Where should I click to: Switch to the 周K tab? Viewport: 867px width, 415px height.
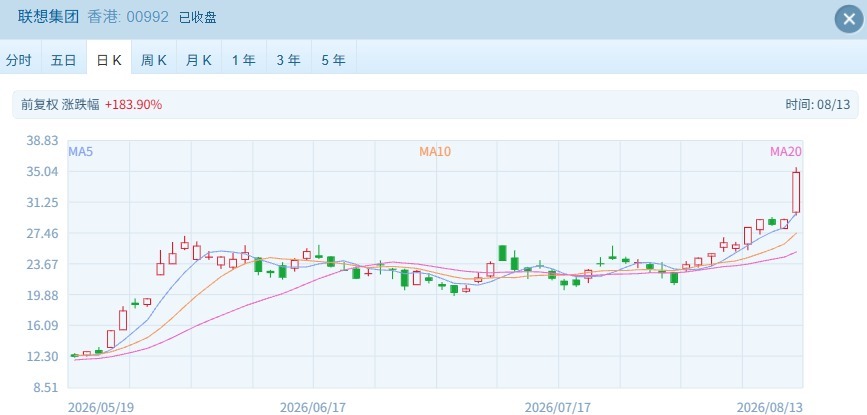(154, 60)
